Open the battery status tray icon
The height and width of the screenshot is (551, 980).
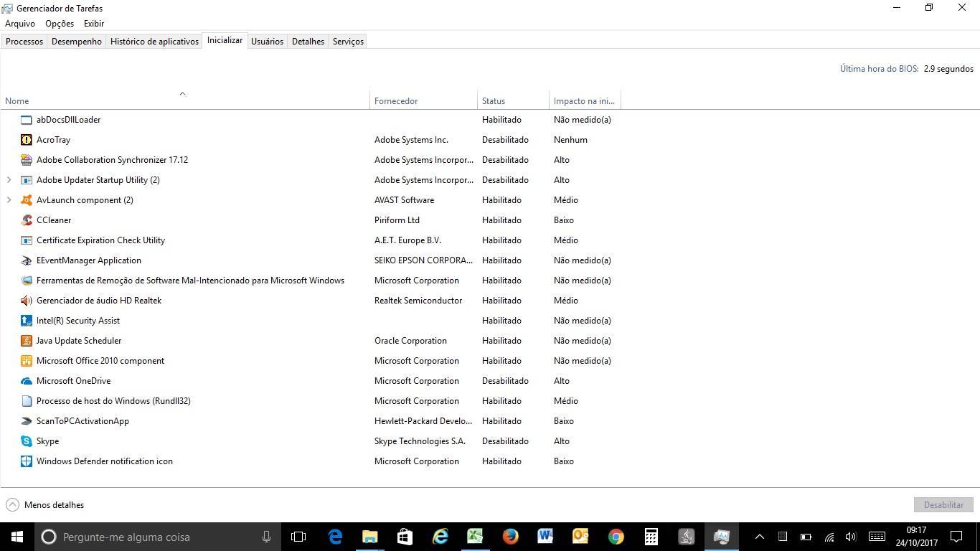coord(806,537)
